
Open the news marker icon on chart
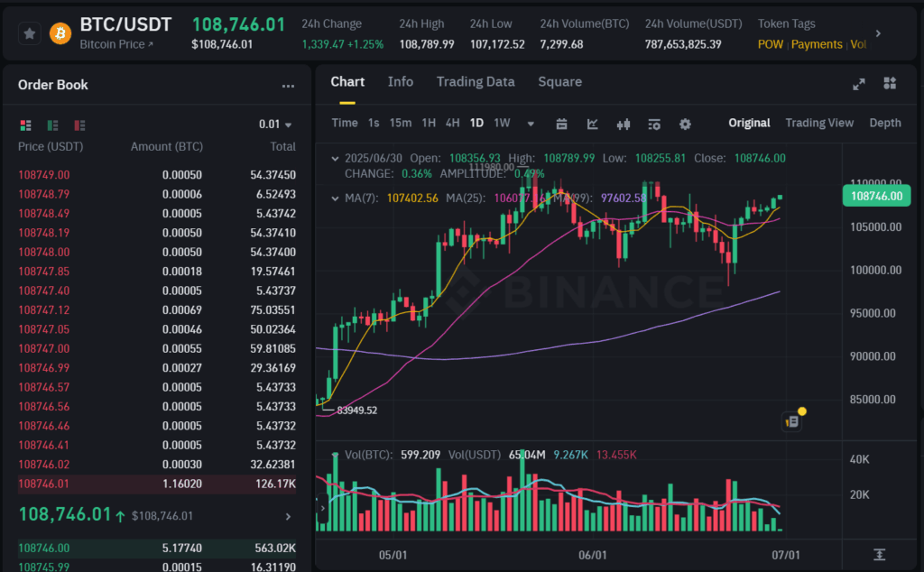point(793,420)
